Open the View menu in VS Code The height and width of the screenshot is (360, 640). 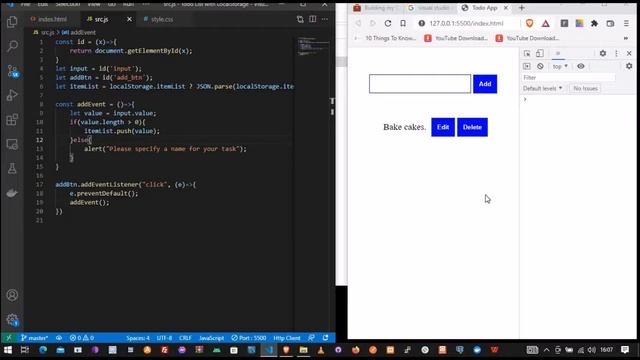[x=94, y=4]
